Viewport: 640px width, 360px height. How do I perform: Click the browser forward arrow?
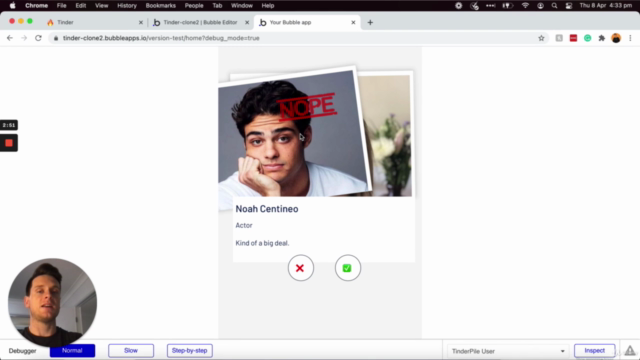[x=24, y=38]
